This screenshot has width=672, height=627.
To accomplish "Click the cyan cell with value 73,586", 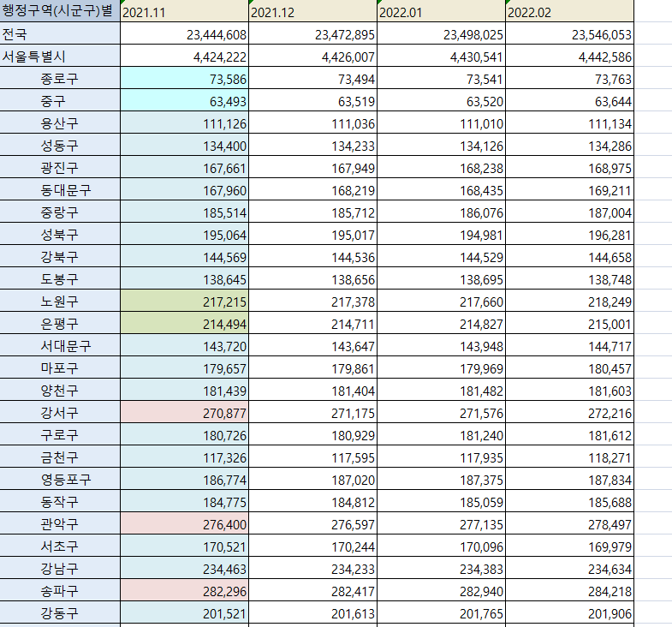I will pyautogui.click(x=184, y=78).
